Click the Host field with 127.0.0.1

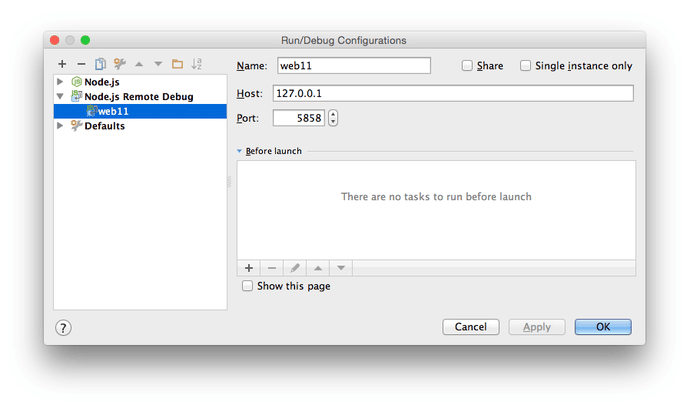pos(453,93)
